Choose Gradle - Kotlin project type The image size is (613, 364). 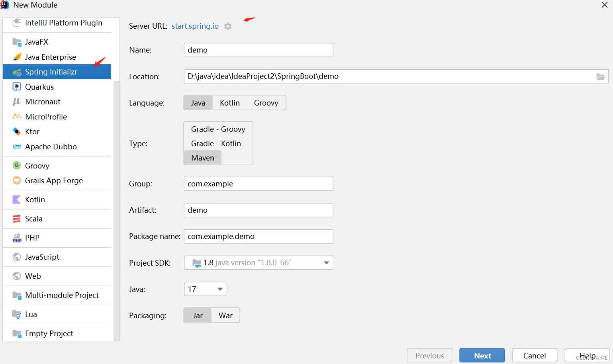(x=216, y=143)
